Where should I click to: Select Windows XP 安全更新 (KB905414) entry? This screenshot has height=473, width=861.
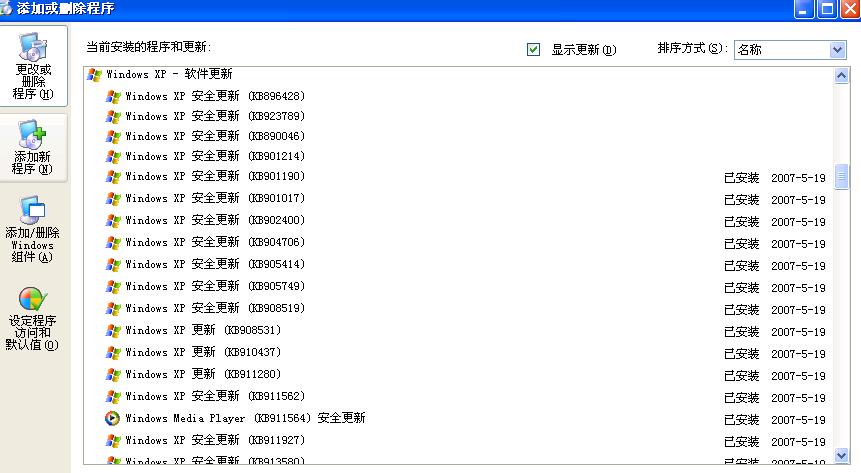(215, 264)
